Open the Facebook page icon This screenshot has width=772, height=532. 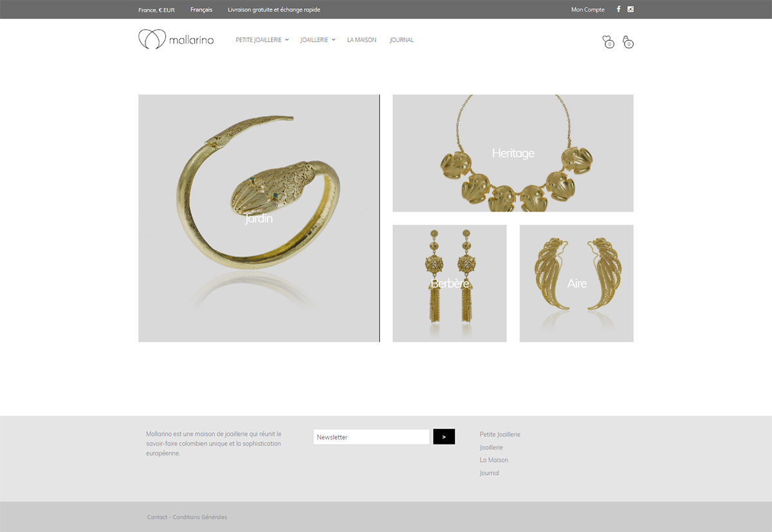pyautogui.click(x=619, y=9)
